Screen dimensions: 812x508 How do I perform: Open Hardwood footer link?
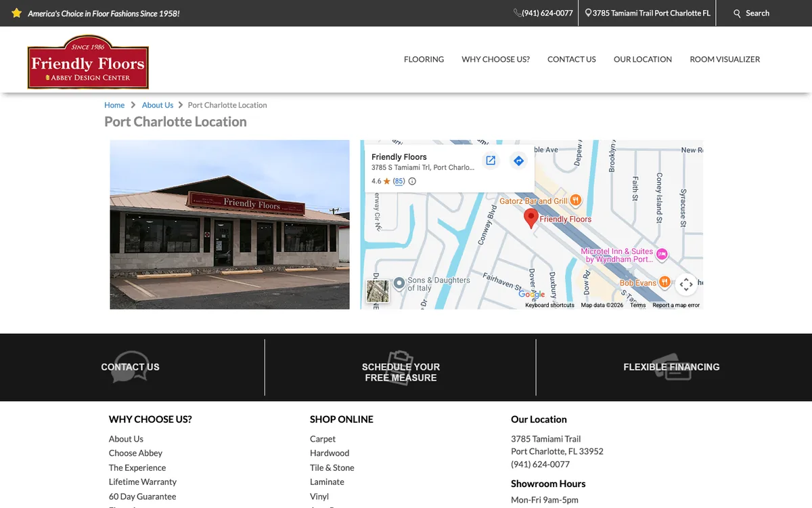(x=330, y=453)
